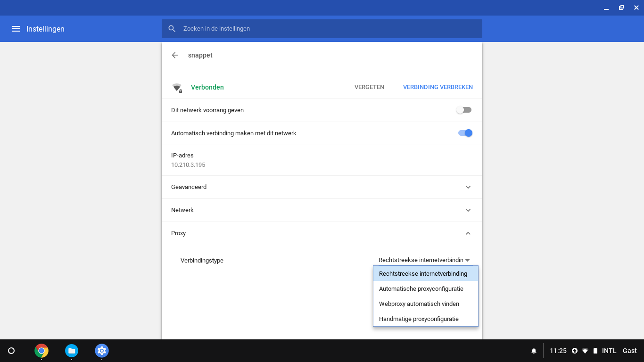
Task: Select 'Webproxy automatisch vinden' option
Action: pyautogui.click(x=419, y=304)
